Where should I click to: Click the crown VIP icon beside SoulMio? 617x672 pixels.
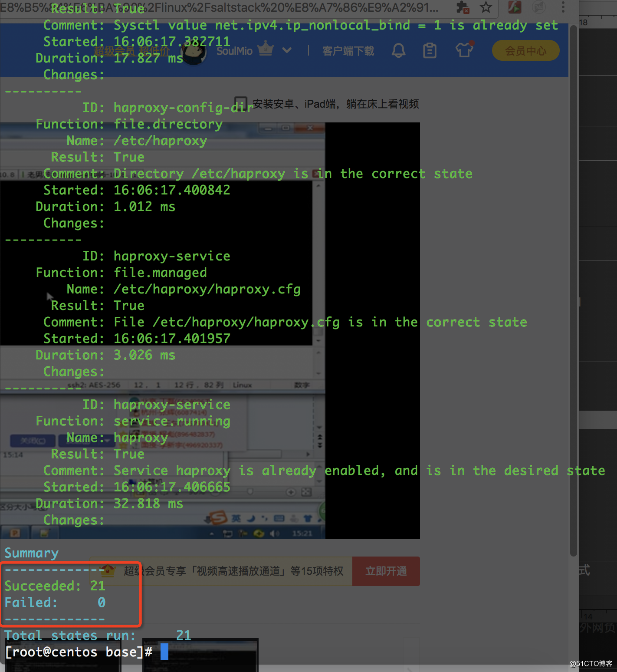(x=266, y=49)
